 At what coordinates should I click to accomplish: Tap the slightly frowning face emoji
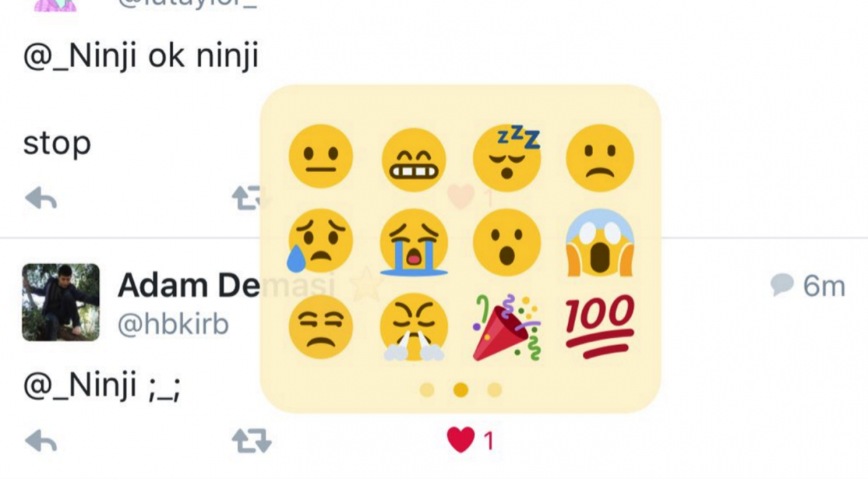600,156
